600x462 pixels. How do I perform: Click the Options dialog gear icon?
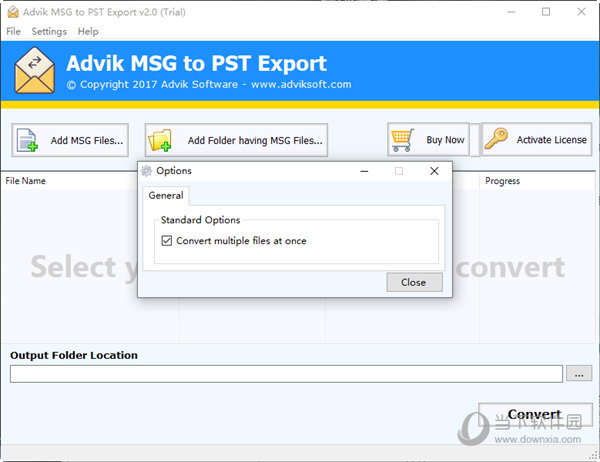click(146, 171)
